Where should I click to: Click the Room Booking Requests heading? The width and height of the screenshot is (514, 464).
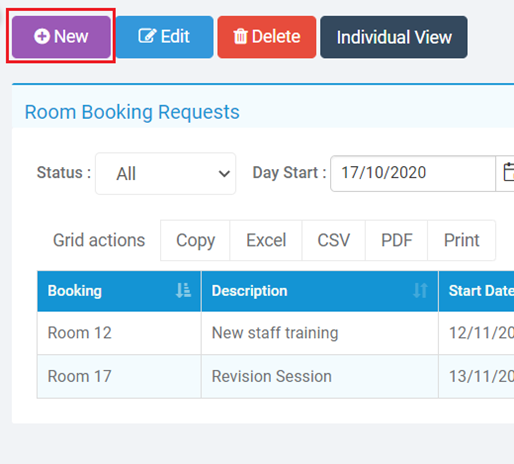(132, 112)
